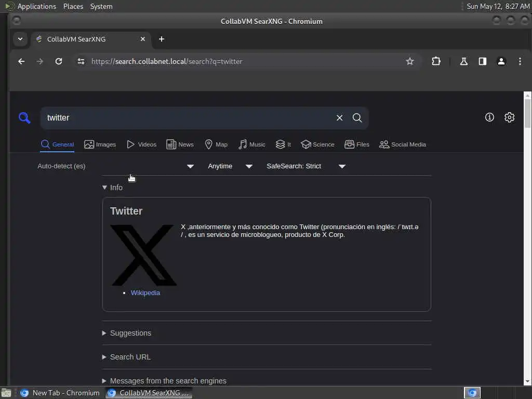Image resolution: width=532 pixels, height=399 pixels.
Task: Switch to the Science category
Action: [317, 144]
